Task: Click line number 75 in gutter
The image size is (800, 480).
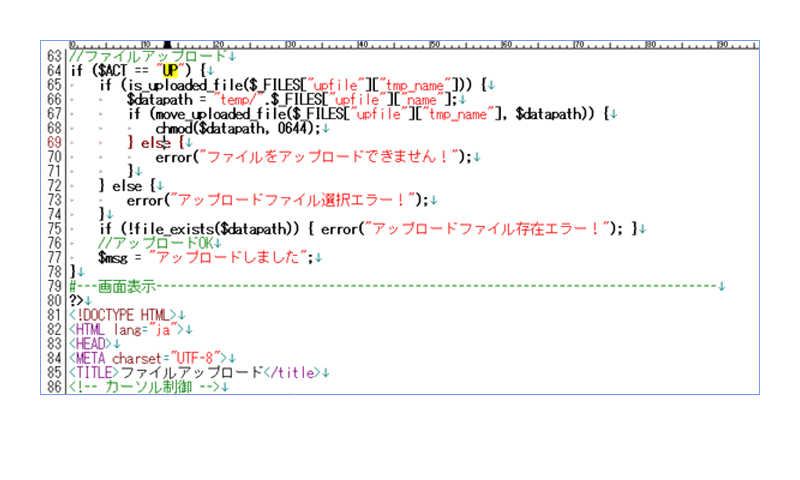Action: point(54,229)
